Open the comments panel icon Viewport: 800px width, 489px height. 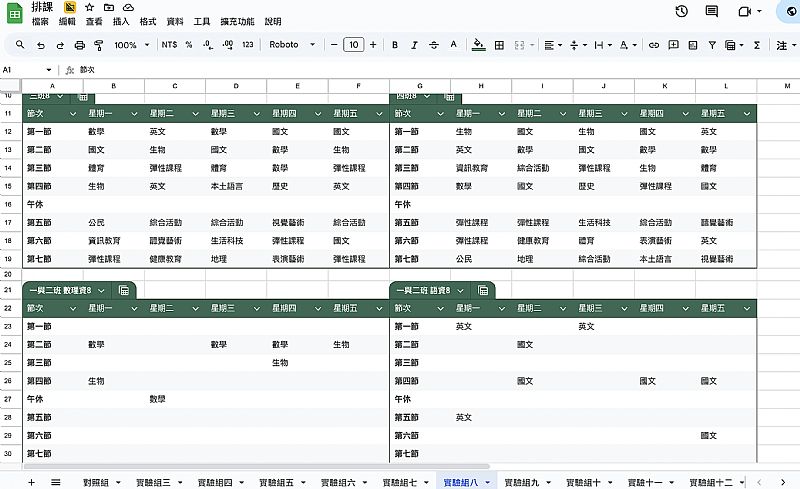point(712,11)
